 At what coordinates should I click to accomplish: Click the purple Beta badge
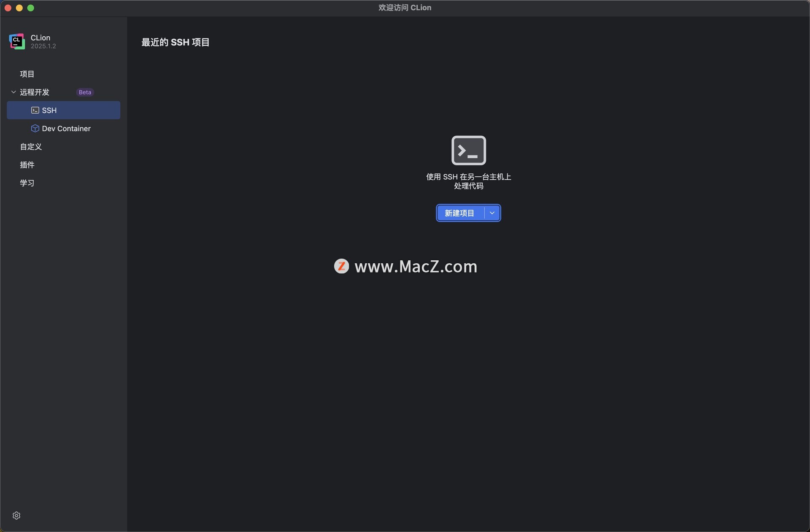coord(85,92)
